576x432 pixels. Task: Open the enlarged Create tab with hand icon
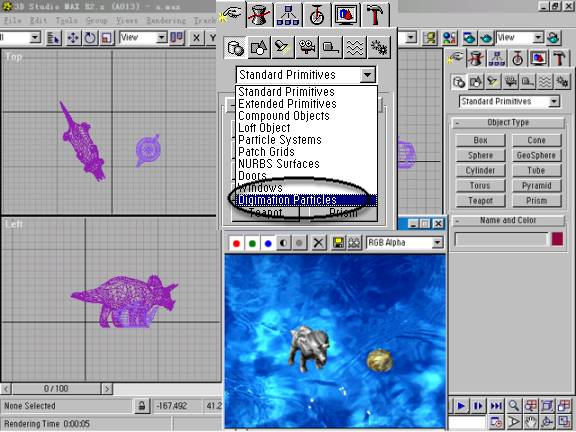pyautogui.click(x=231, y=14)
